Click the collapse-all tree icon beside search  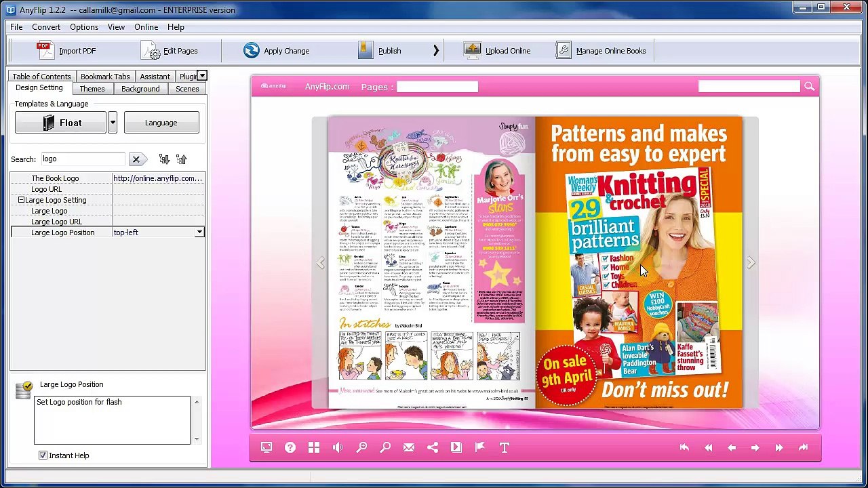tap(181, 159)
